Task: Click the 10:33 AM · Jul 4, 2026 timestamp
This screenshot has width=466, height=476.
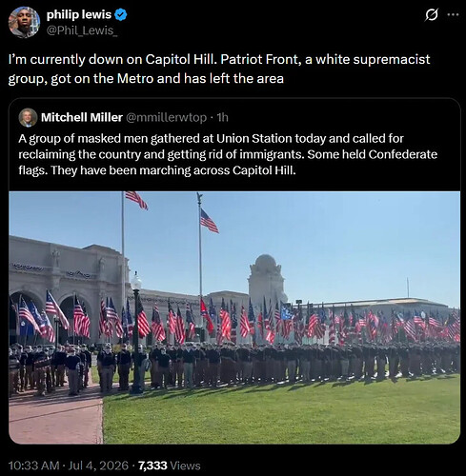Action: 69,466
